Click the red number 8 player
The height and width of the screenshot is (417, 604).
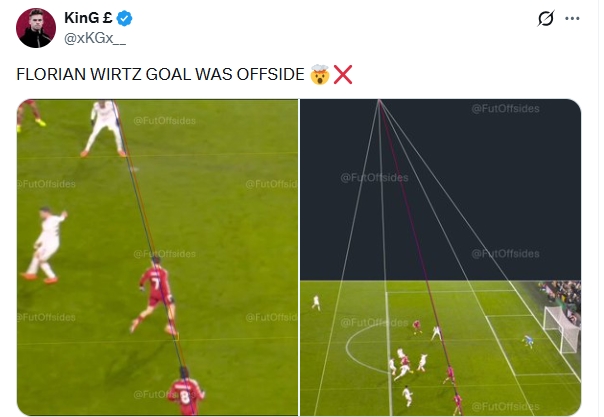(x=186, y=391)
